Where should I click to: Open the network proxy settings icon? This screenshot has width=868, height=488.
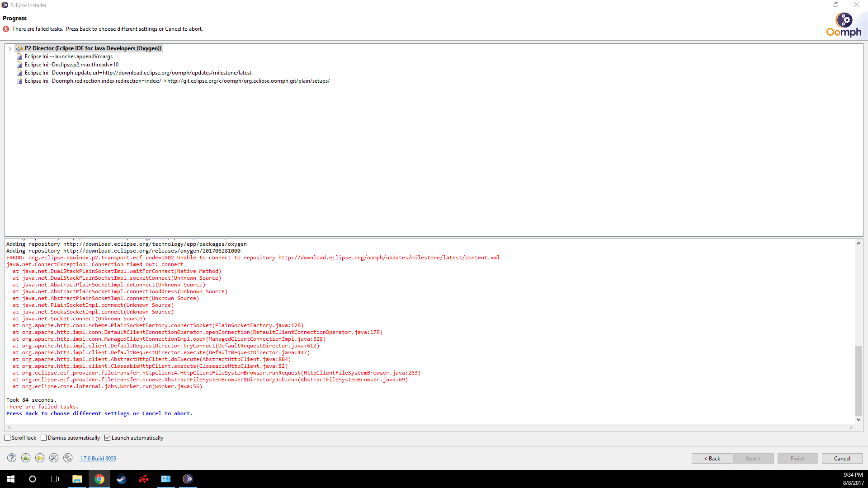coord(26,458)
